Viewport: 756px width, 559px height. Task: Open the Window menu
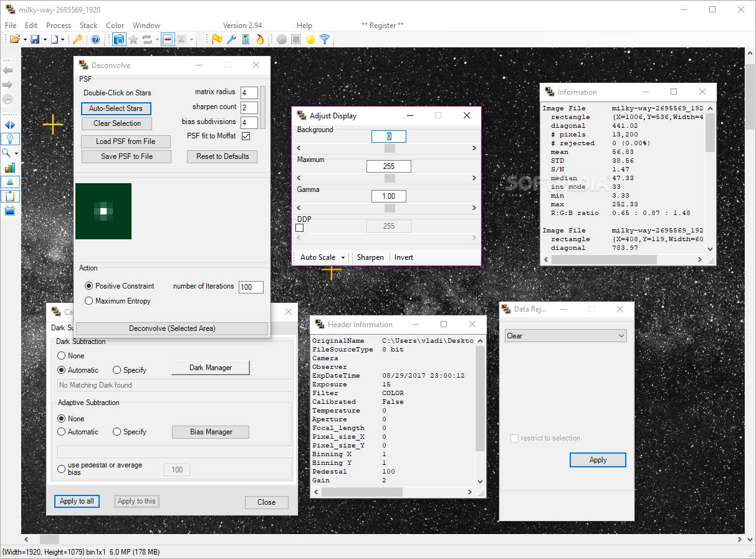[146, 26]
